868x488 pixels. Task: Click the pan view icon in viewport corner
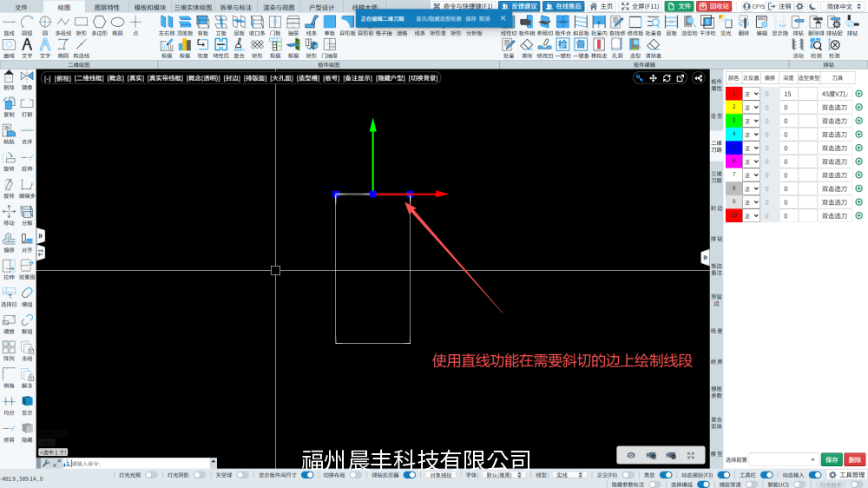click(654, 78)
